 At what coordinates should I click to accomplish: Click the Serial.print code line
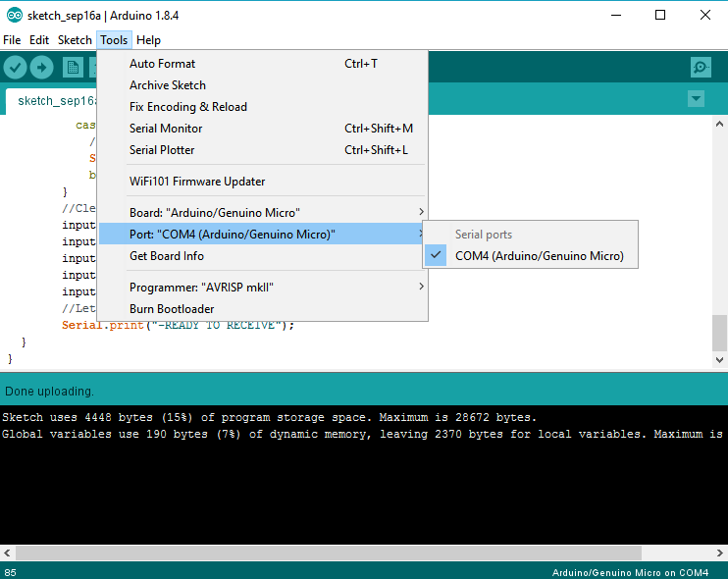(x=179, y=326)
